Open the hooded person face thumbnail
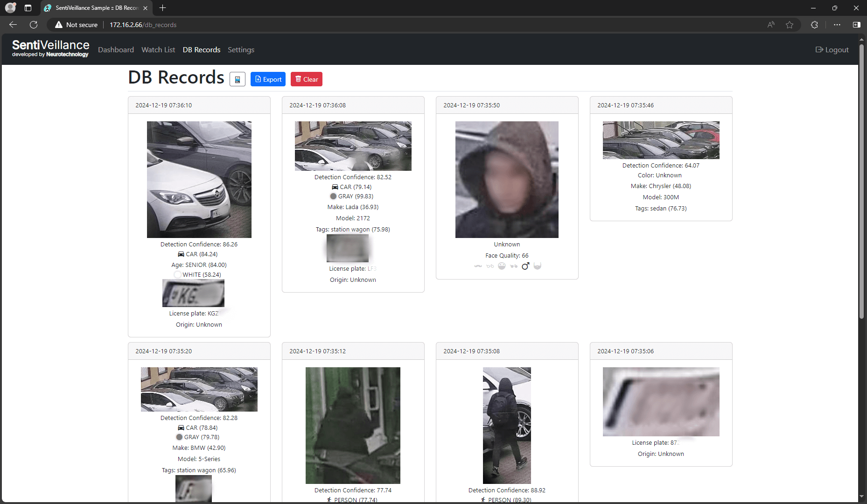The image size is (867, 504). (507, 180)
